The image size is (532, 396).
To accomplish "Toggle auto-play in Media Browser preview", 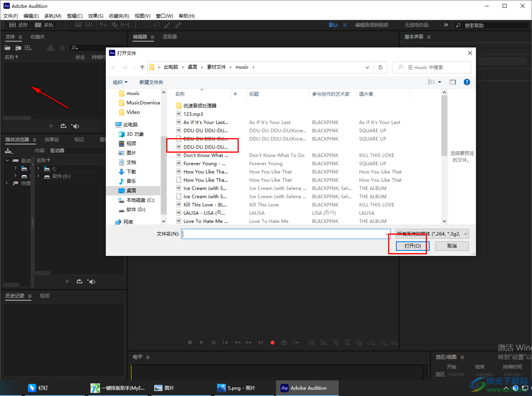I will (x=92, y=281).
